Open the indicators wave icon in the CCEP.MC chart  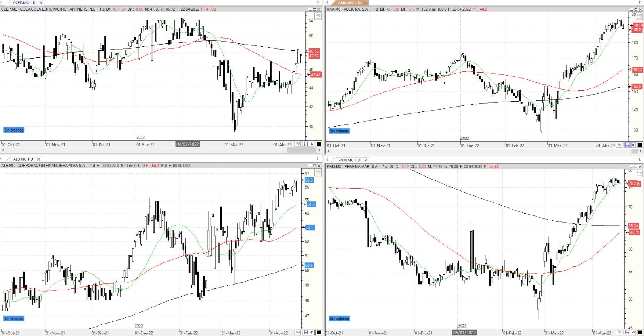(x=298, y=144)
